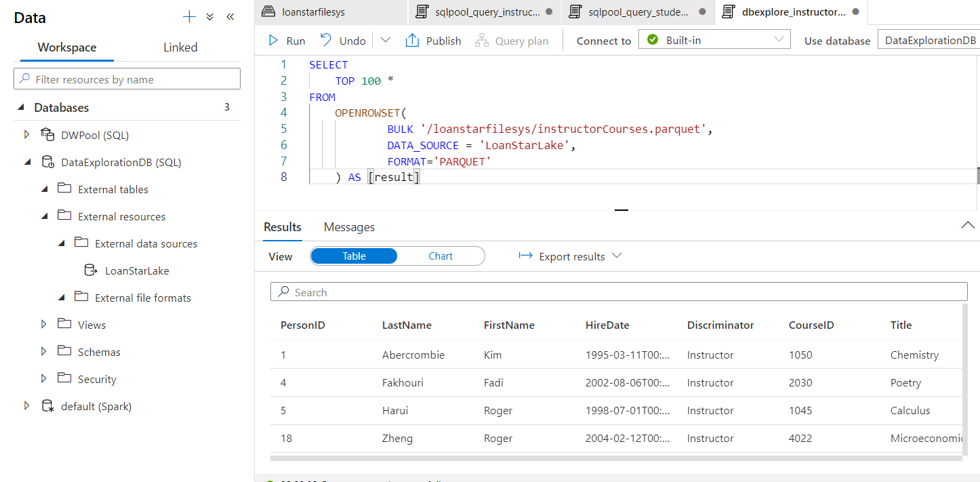Expand the DWPool (SQL) database
The image size is (980, 482).
point(27,134)
